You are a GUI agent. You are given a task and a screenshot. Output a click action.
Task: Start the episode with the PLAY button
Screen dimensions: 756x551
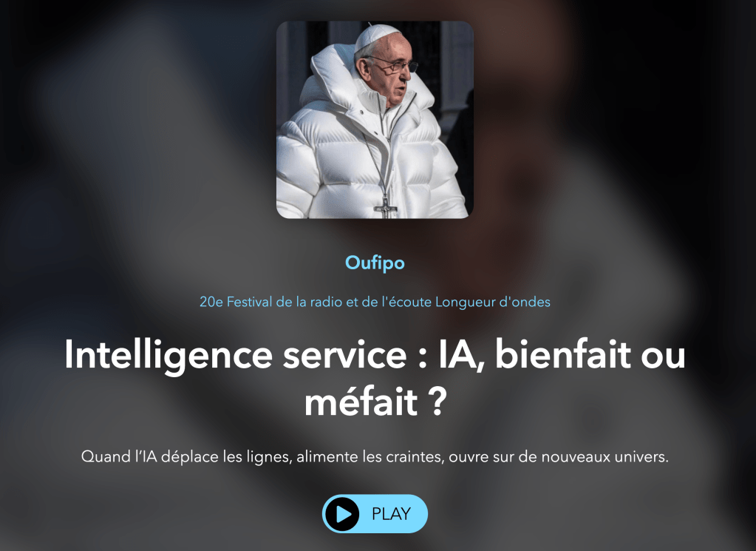tap(375, 514)
